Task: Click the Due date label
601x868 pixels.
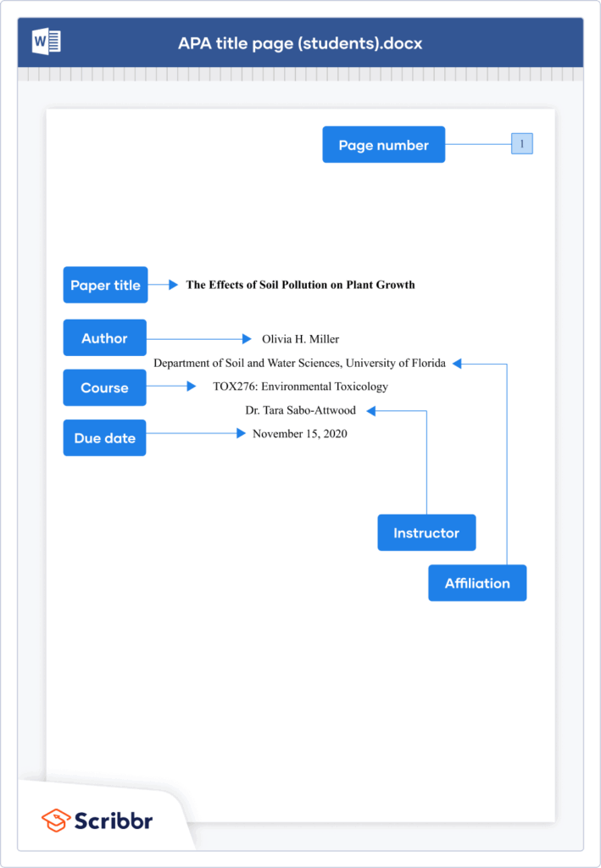Action: [104, 438]
